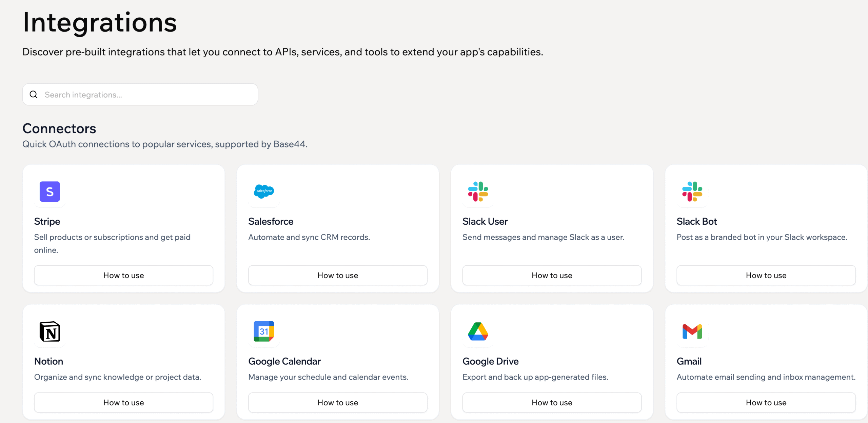Image resolution: width=868 pixels, height=423 pixels.
Task: Click 'Send messages and manage Slack' description
Action: pos(544,237)
